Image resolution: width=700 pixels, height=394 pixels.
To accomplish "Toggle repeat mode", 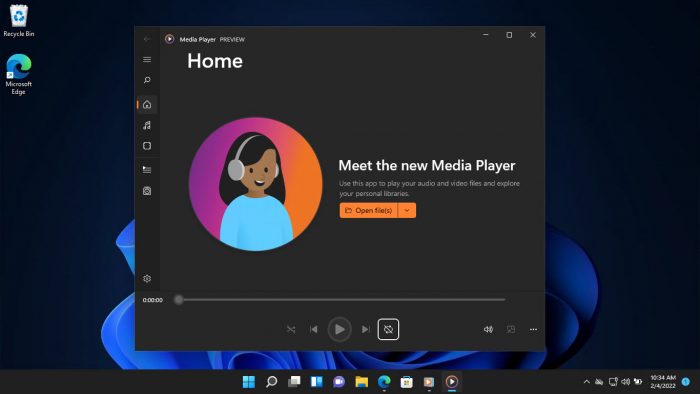I will pyautogui.click(x=388, y=329).
